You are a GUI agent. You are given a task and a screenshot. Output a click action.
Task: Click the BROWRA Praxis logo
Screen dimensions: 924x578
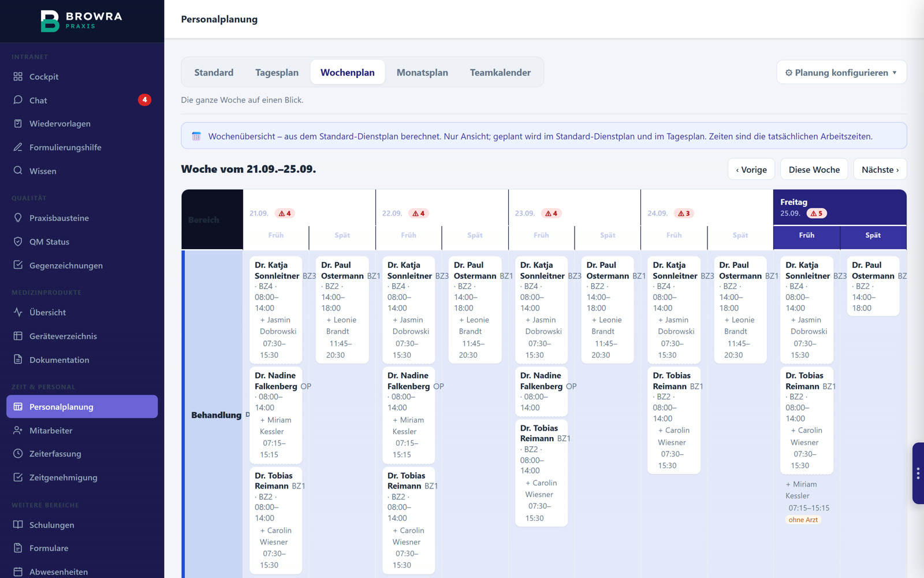(x=81, y=21)
